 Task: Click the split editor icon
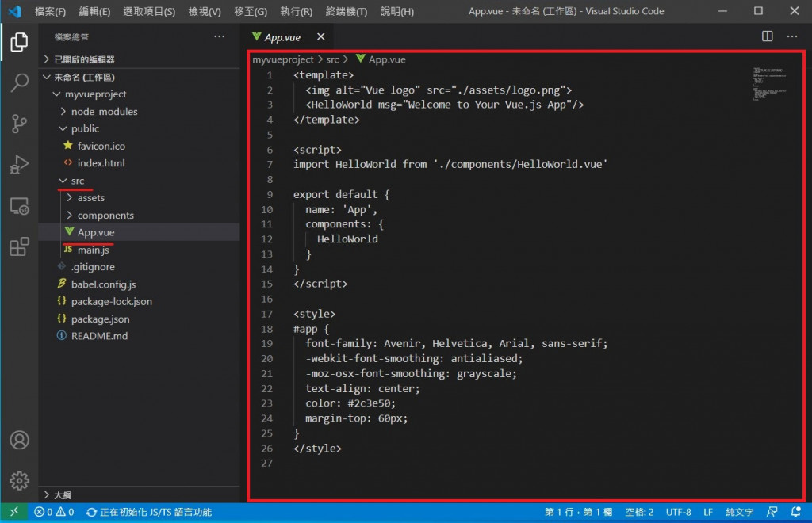tap(767, 36)
